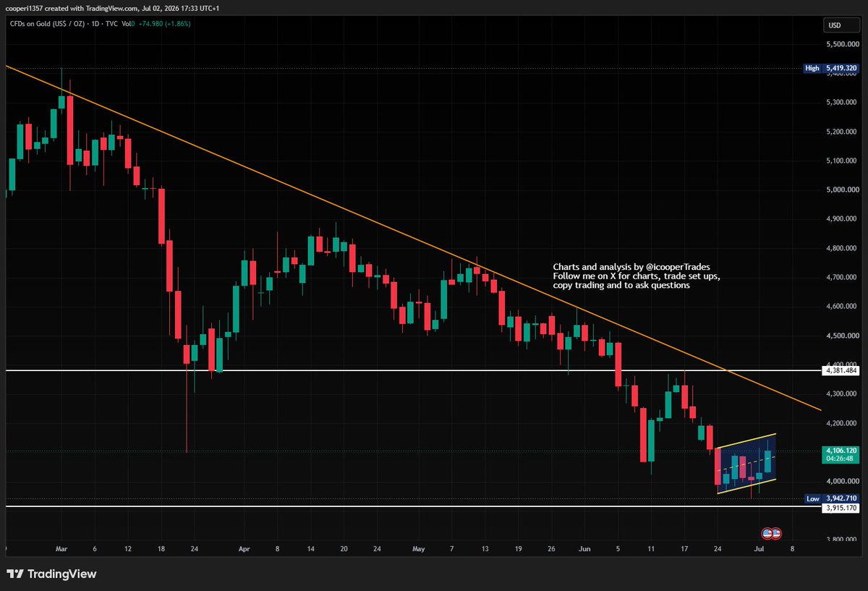Click the 4,200.000 price axis label
The image size is (868, 591).
(x=841, y=423)
